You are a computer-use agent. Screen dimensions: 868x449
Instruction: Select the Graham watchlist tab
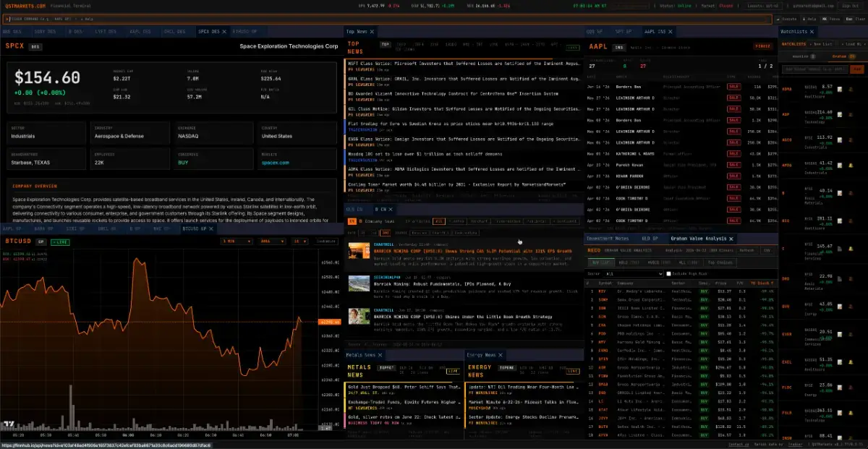click(x=843, y=56)
